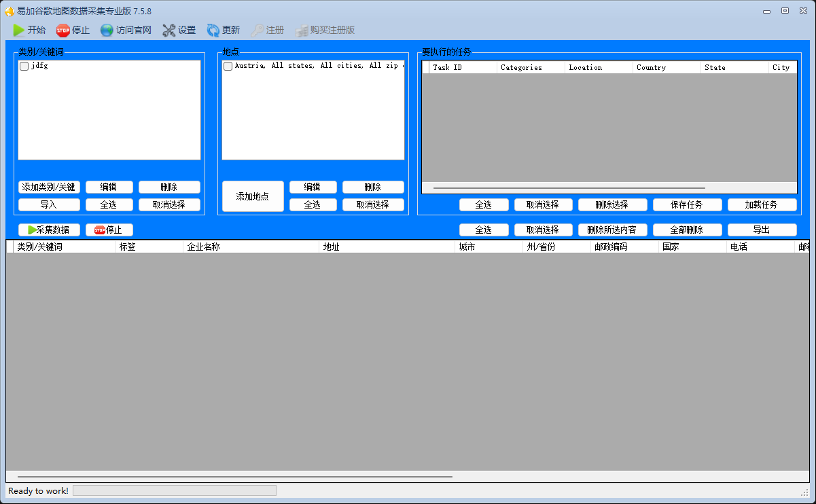Click the large 添加地点 button
This screenshot has width=816, height=504.
pos(253,196)
